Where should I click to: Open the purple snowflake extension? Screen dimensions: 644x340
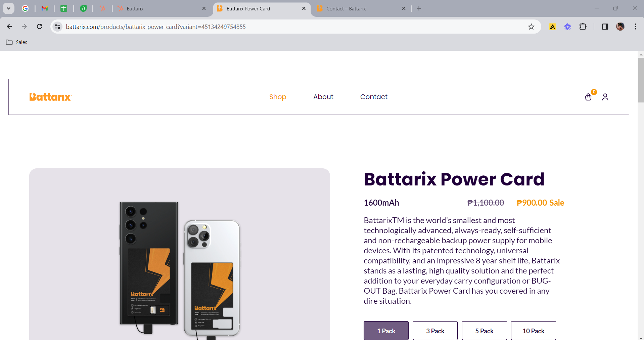point(567,27)
